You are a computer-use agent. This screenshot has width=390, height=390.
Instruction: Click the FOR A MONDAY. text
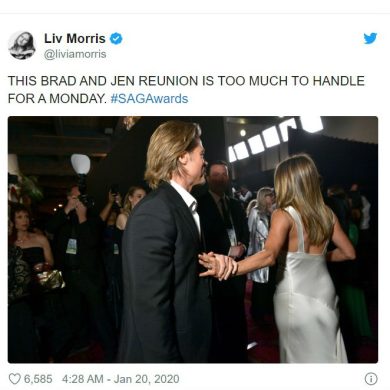pos(56,99)
